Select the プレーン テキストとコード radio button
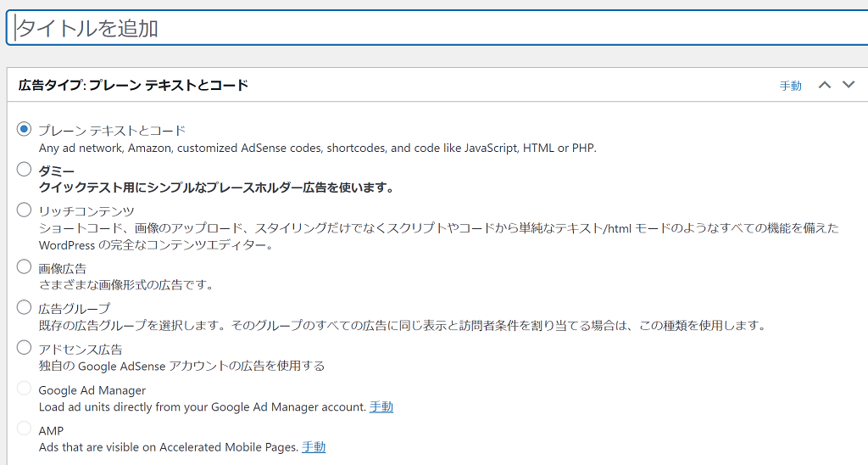Screen dimensions: 868x465 (x=24, y=129)
